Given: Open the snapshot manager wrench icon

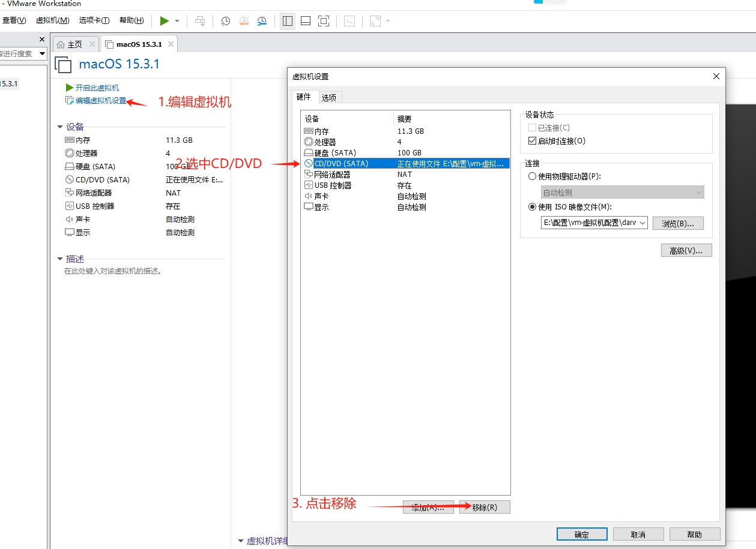Looking at the screenshot, I should click(262, 21).
